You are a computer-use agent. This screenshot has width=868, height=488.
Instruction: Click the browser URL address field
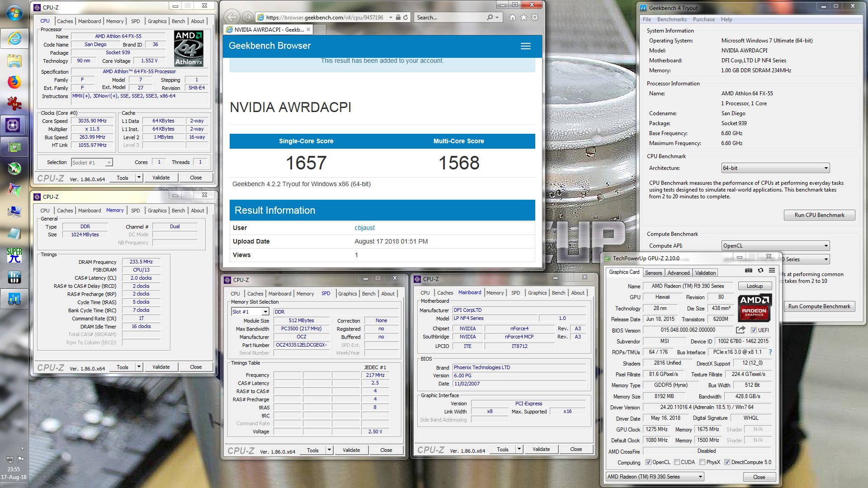pyautogui.click(x=324, y=18)
